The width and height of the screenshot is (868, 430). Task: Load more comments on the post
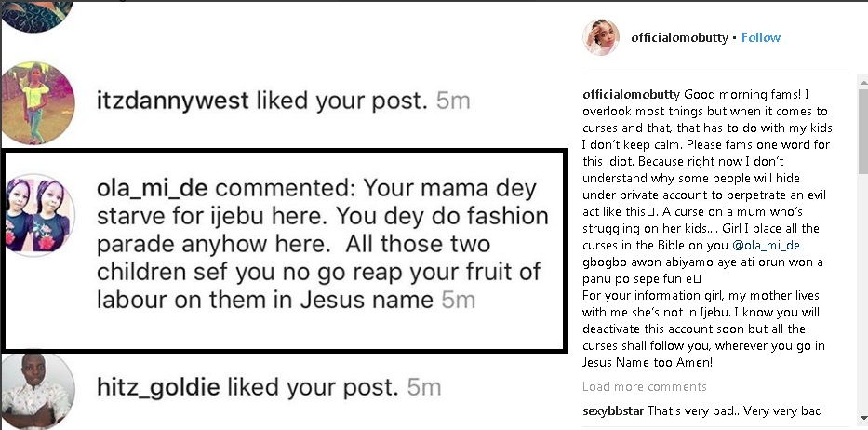coord(644,386)
